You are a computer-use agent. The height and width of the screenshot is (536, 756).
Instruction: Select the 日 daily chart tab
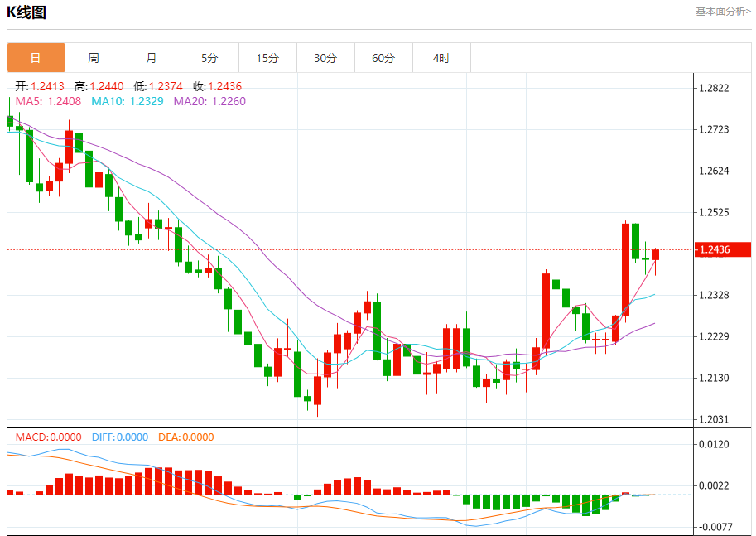coord(36,58)
